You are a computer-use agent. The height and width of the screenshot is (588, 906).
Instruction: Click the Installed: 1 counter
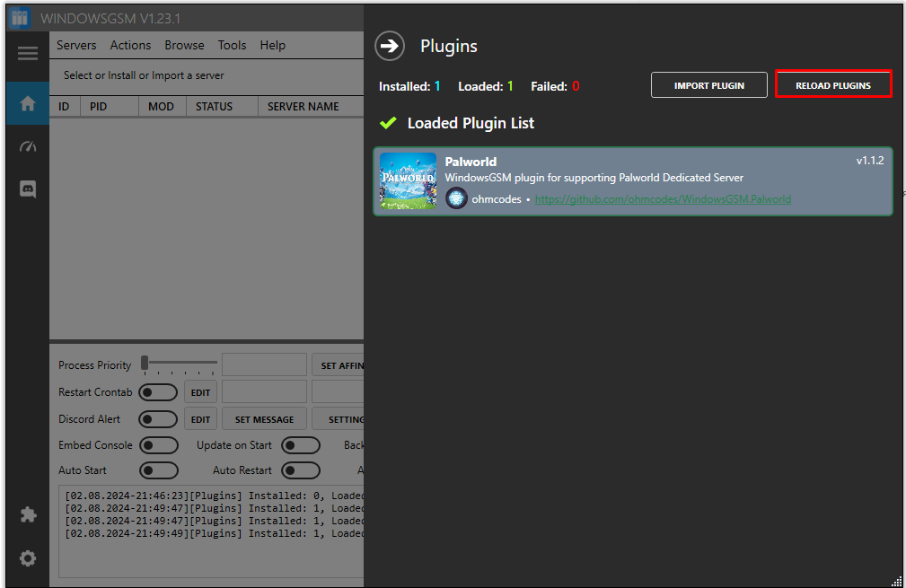coord(409,86)
